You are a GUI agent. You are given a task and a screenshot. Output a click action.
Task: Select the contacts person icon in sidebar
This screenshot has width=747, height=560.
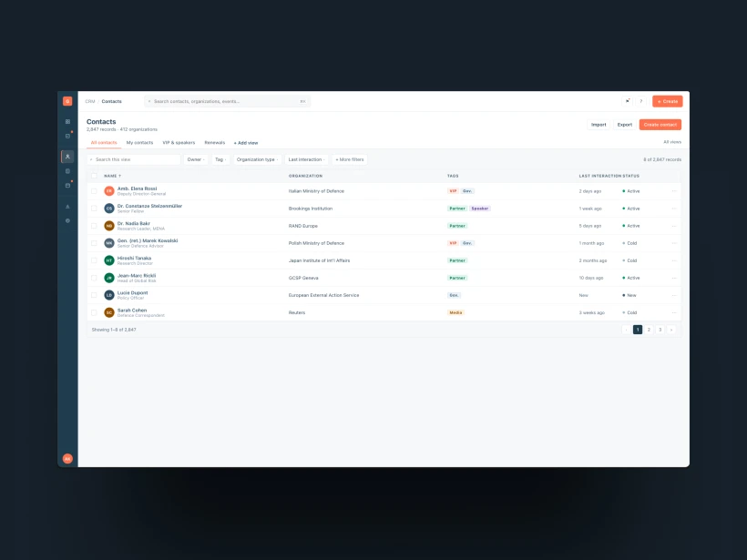pos(67,157)
